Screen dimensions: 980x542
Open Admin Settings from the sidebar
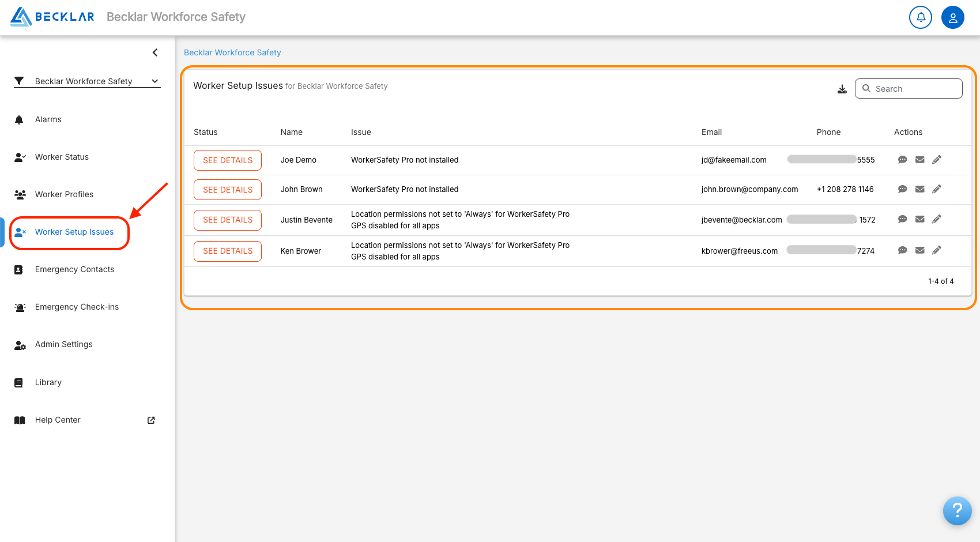point(63,344)
